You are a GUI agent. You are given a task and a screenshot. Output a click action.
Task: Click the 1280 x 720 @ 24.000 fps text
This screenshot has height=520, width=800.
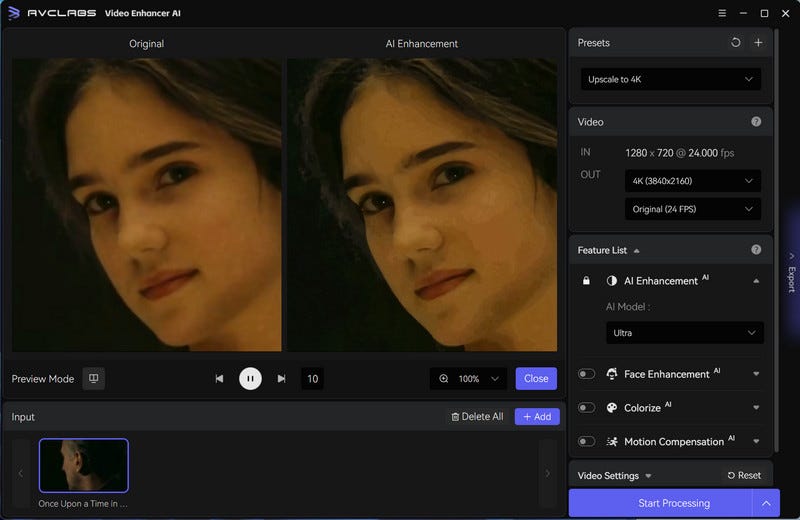coord(679,153)
